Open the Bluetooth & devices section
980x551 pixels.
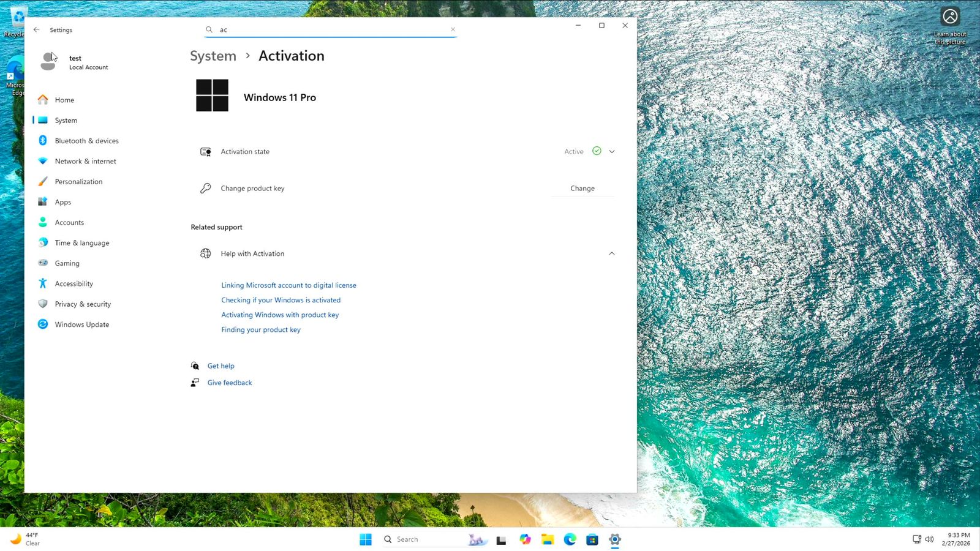coord(86,141)
